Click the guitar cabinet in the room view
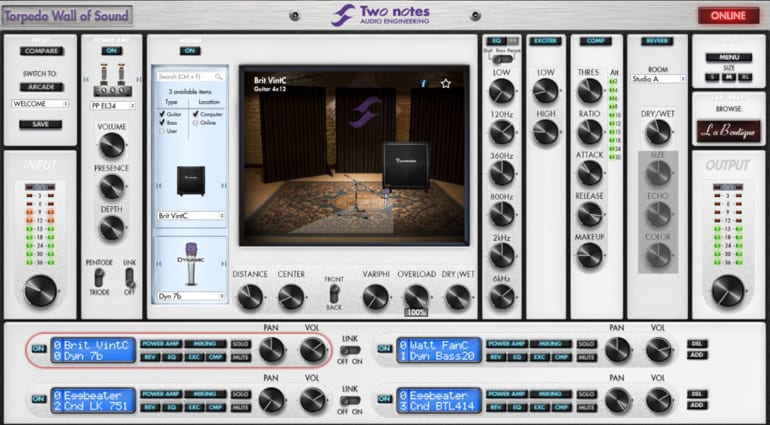This screenshot has height=425, width=770. pos(406,161)
